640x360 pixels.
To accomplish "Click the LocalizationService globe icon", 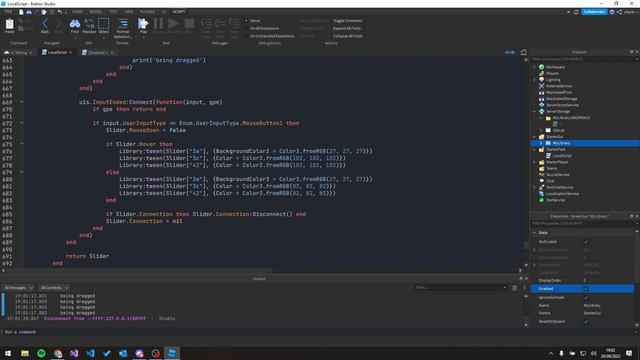I will click(542, 193).
